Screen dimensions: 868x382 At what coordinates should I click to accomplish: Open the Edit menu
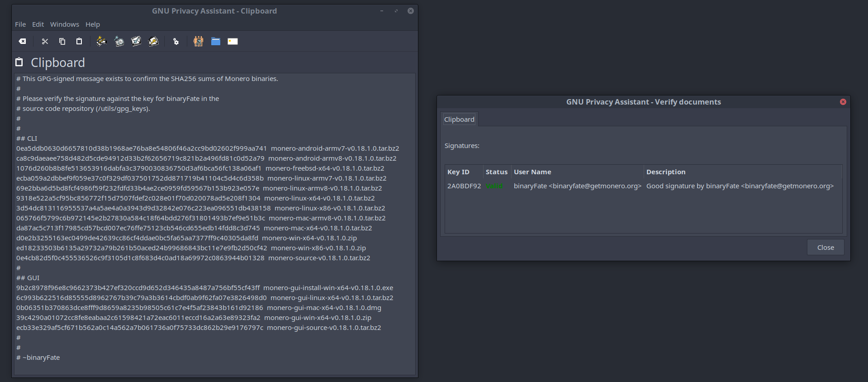(38, 24)
